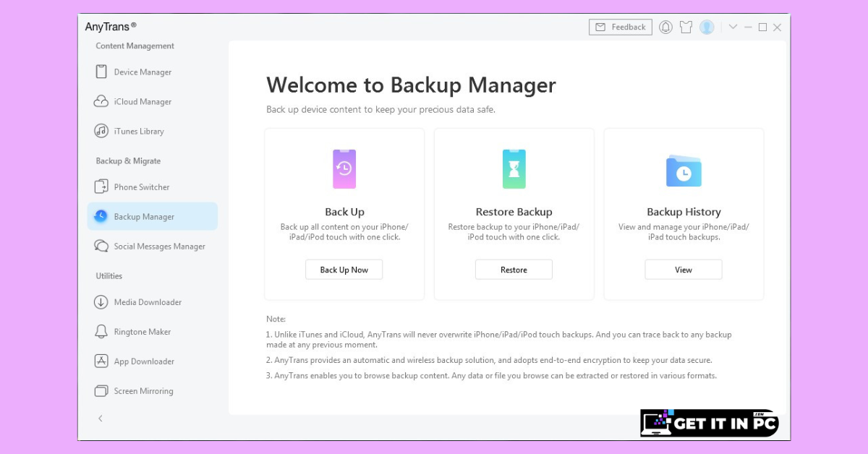Click the Restore Backup card title

point(514,212)
